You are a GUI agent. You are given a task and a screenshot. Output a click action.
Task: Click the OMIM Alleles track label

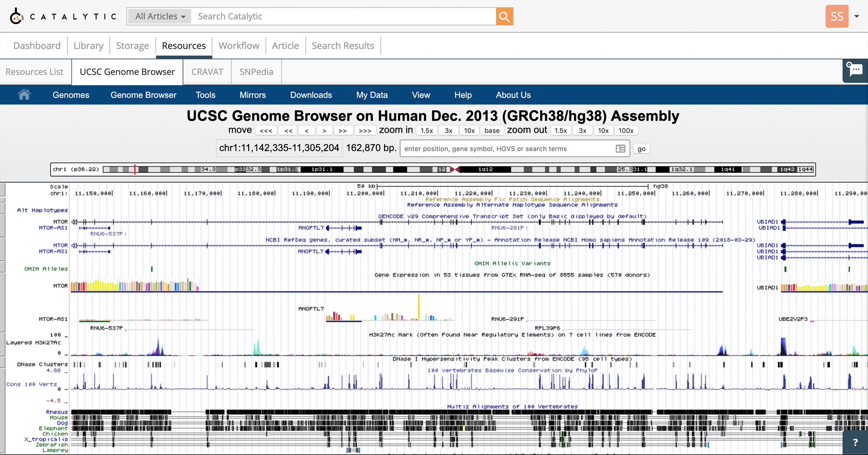[x=46, y=269]
